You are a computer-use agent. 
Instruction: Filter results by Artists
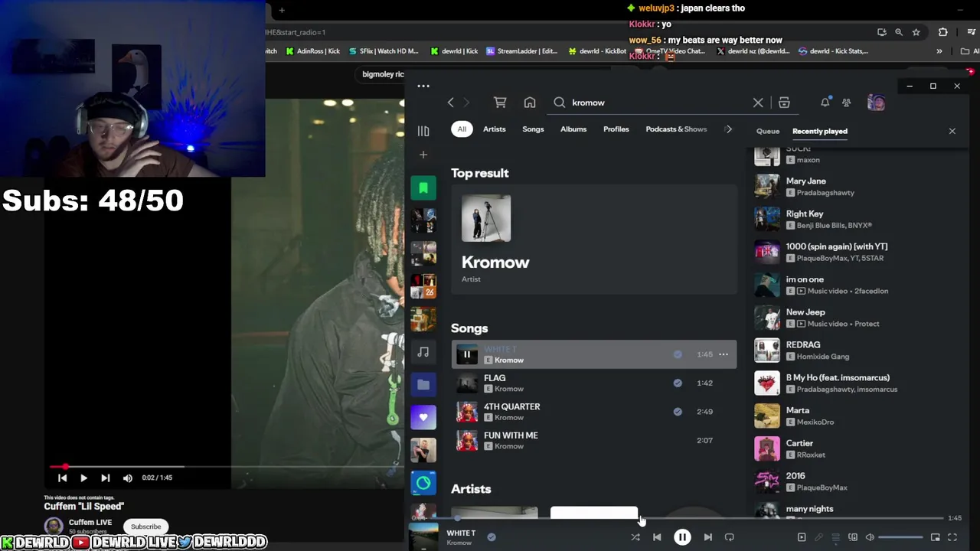(495, 129)
